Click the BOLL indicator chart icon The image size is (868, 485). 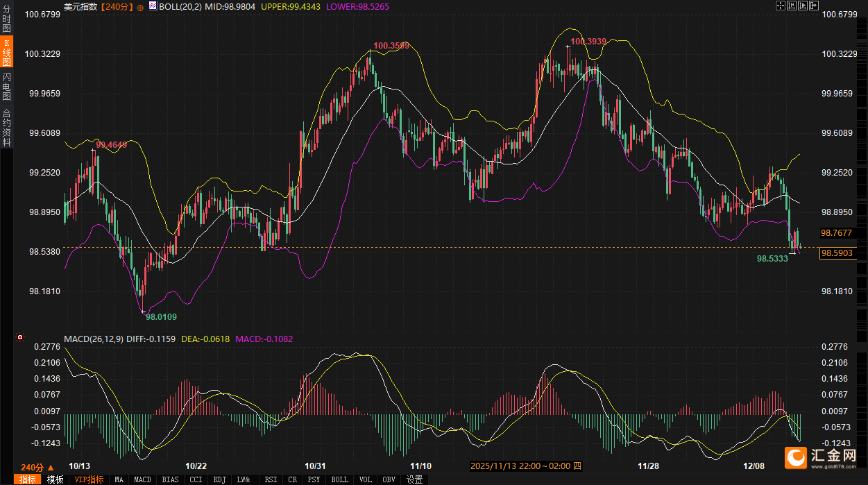tap(153, 6)
